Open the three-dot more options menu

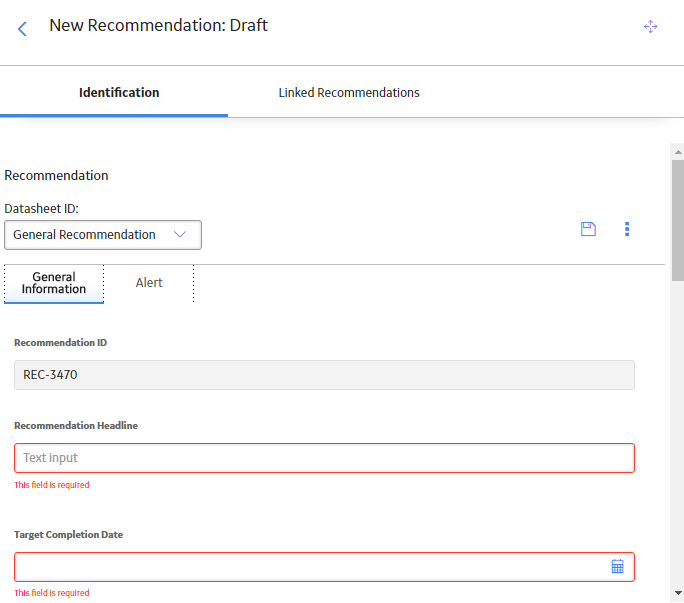[627, 229]
